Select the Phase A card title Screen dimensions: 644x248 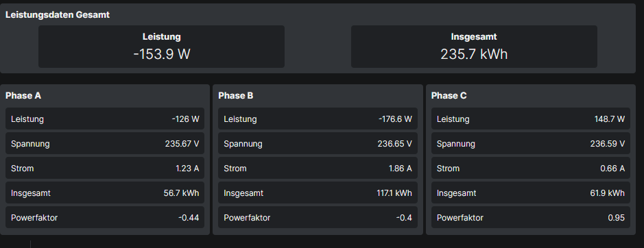click(23, 96)
